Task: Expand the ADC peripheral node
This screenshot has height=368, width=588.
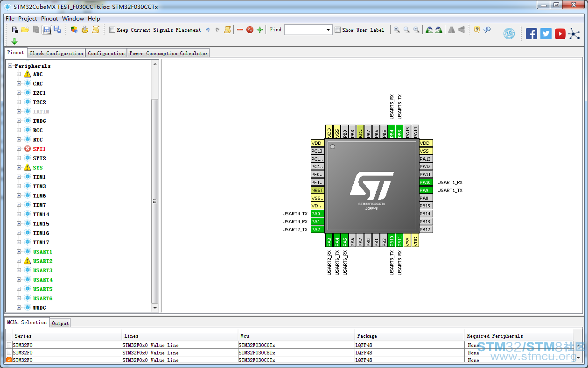Action: tap(19, 74)
